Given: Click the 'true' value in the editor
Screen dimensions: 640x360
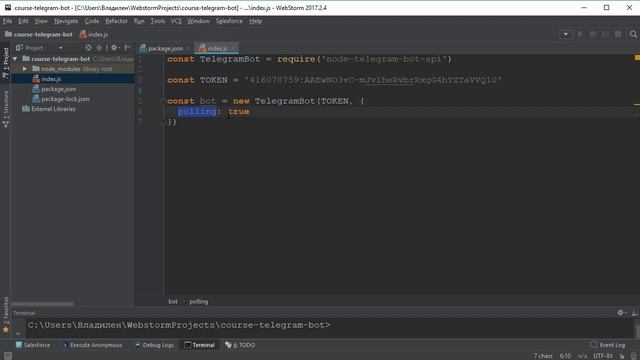Looking at the screenshot, I should click(x=239, y=111).
